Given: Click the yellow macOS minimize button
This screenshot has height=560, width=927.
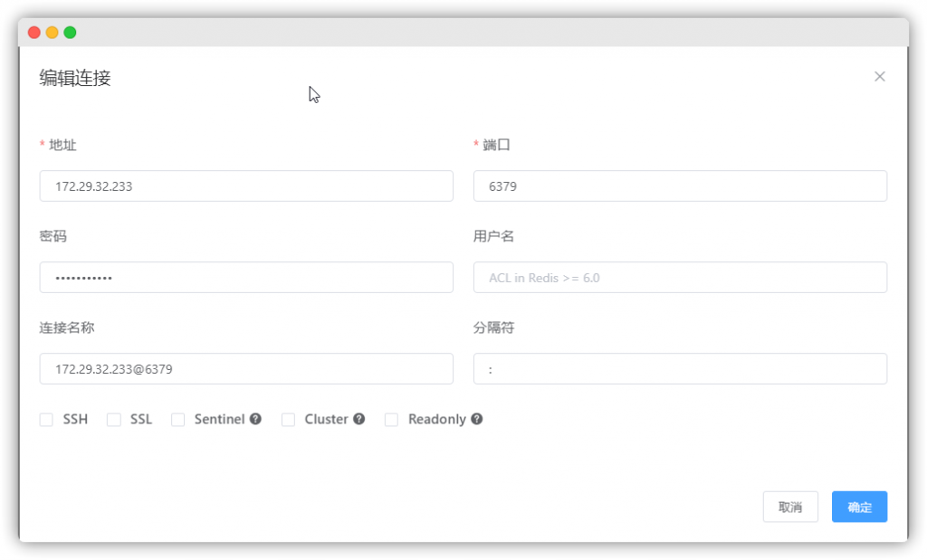Looking at the screenshot, I should point(53,33).
